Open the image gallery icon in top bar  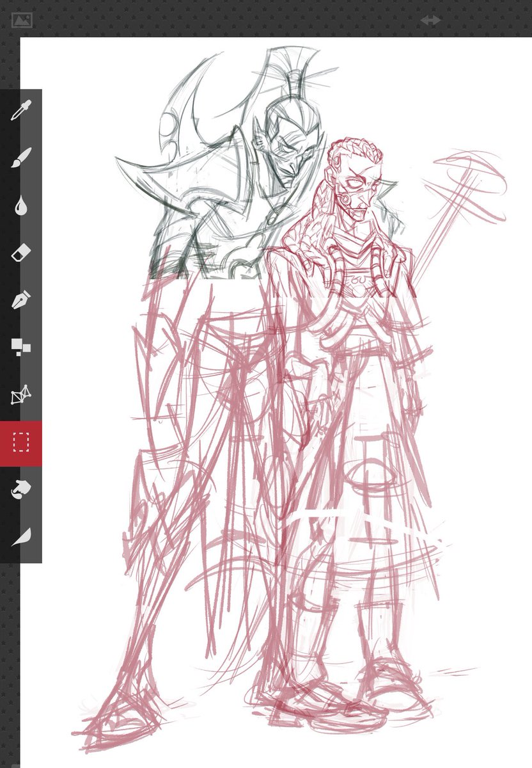tap(22, 20)
